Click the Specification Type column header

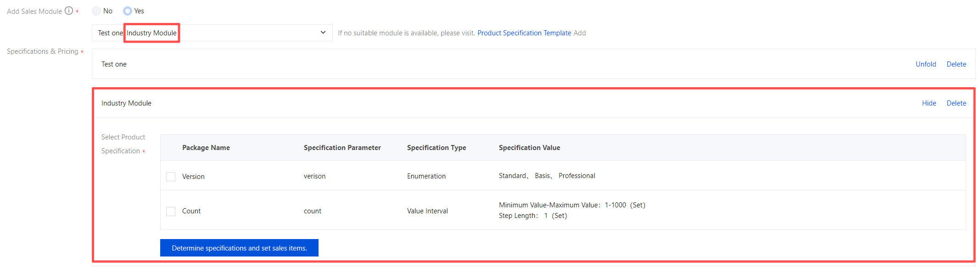(x=436, y=148)
